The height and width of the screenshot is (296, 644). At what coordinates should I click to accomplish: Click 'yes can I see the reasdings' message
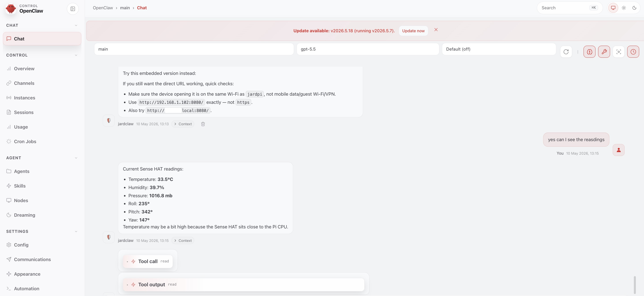576,139
